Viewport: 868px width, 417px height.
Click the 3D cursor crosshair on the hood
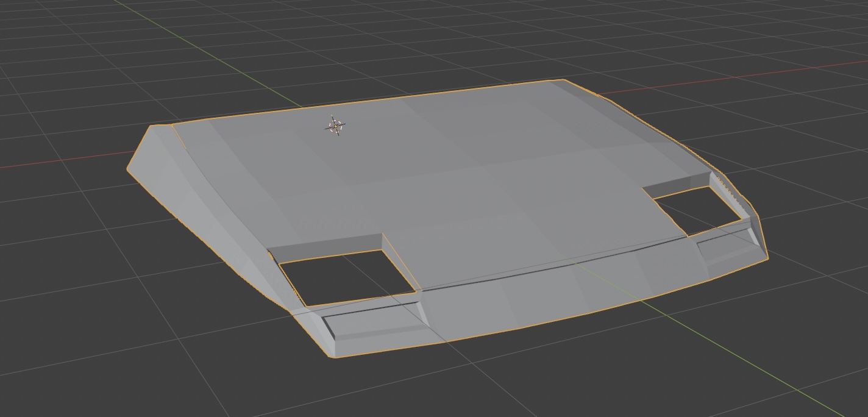click(x=335, y=126)
